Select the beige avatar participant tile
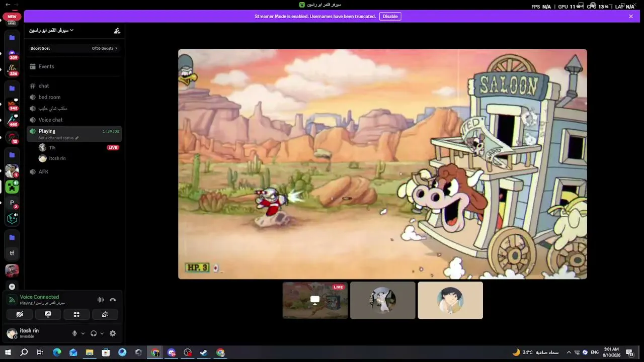The image size is (644, 362). tap(450, 300)
